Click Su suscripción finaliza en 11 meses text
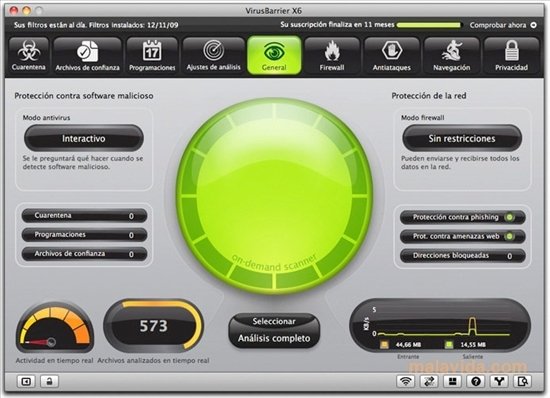Screen dimensions: 550x398 point(337,25)
